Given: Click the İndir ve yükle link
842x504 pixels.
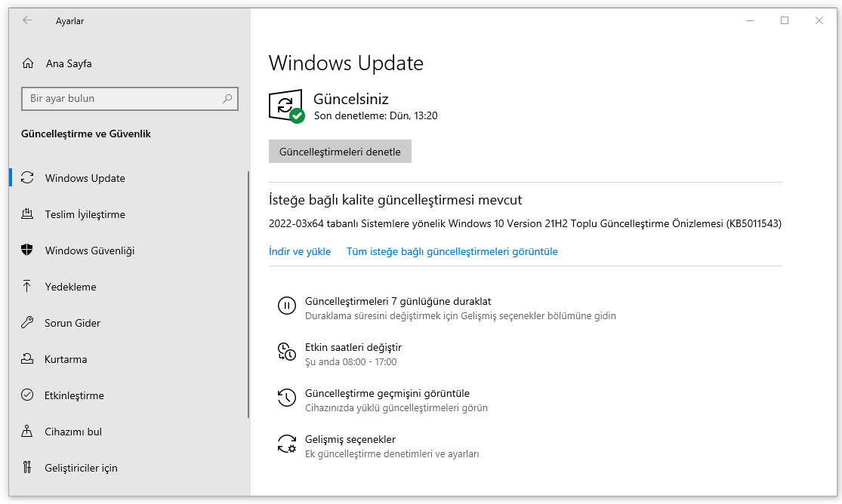Looking at the screenshot, I should pyautogui.click(x=300, y=252).
